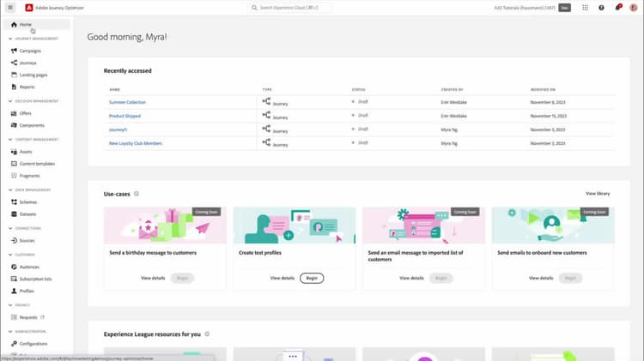Click the info icon beside Use-cases
The image size is (644, 361).
(x=137, y=194)
